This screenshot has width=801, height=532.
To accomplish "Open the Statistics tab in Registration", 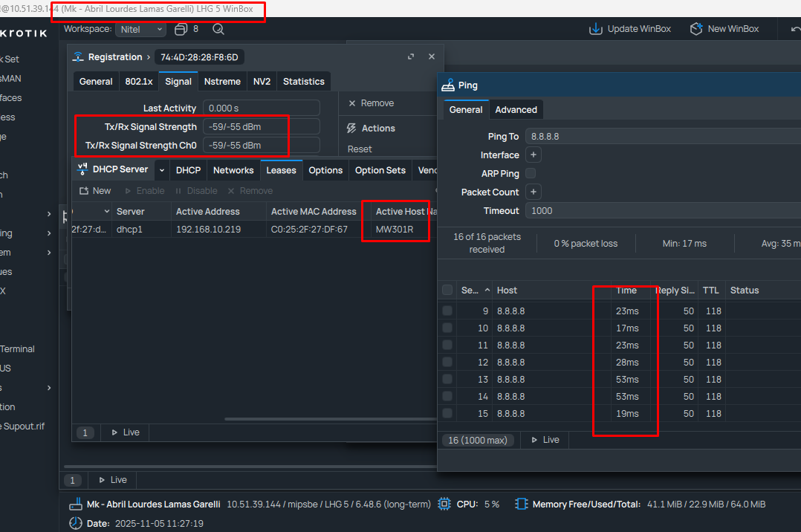I will point(303,82).
